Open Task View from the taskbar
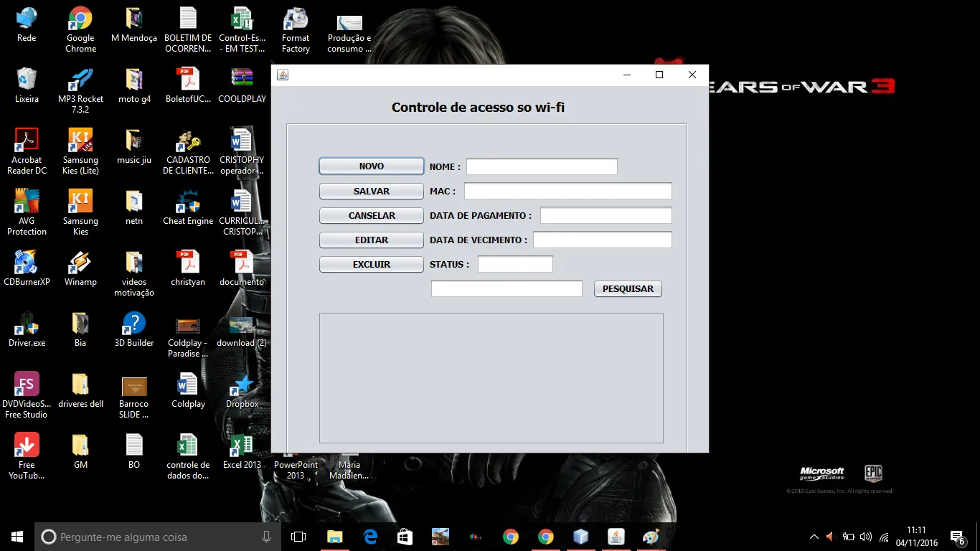 (x=298, y=537)
